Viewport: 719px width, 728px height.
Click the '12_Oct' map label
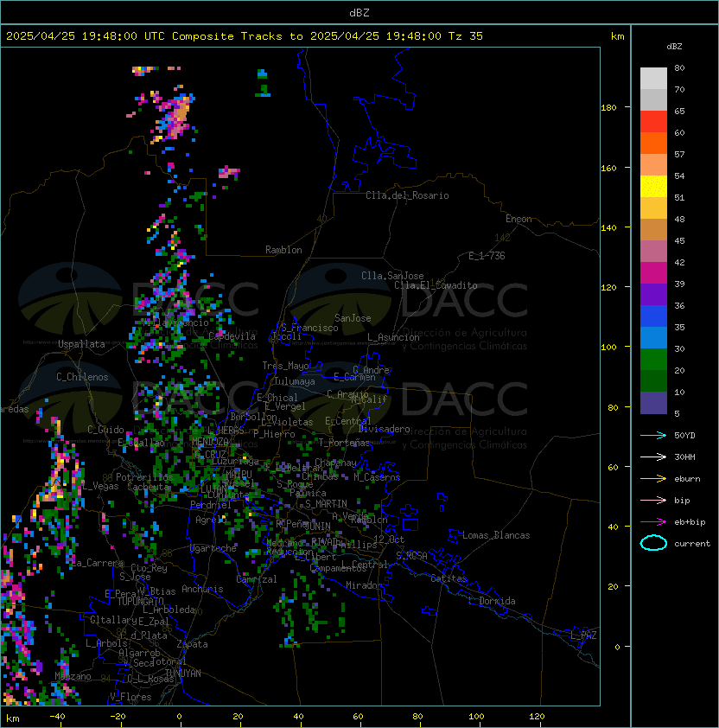(389, 540)
